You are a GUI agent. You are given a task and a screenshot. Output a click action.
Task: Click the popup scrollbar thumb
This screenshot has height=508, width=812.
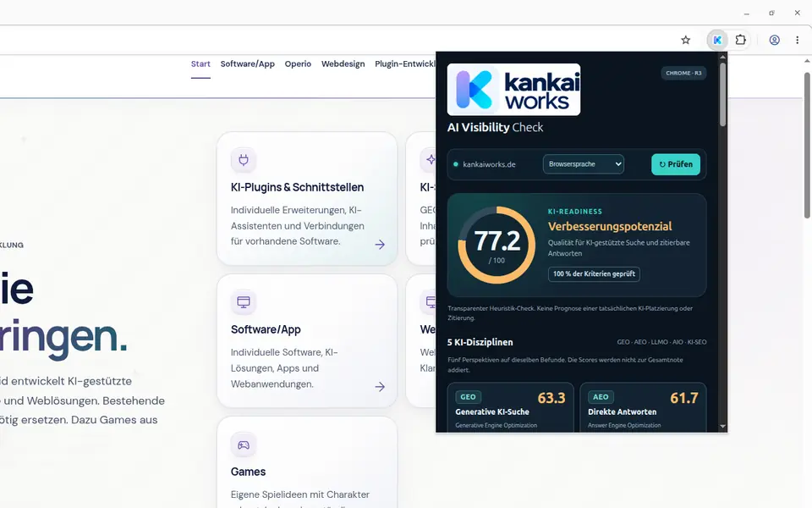[722, 94]
